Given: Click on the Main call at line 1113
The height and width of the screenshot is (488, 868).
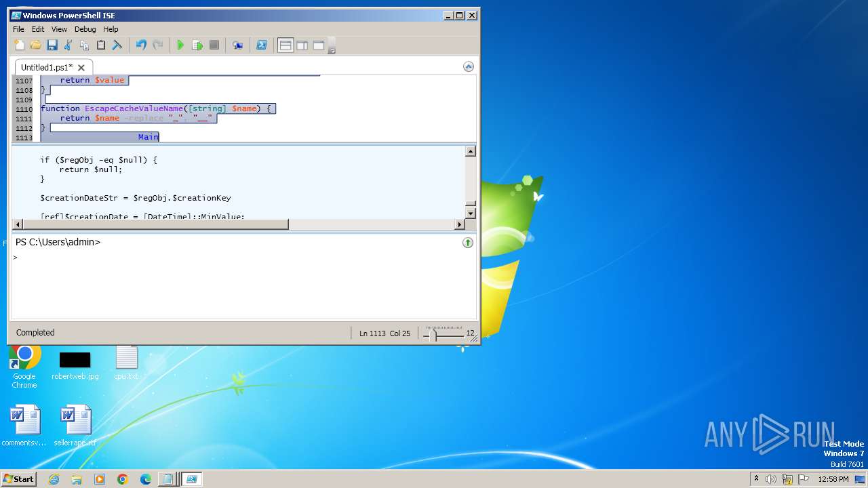Looking at the screenshot, I should click(149, 137).
